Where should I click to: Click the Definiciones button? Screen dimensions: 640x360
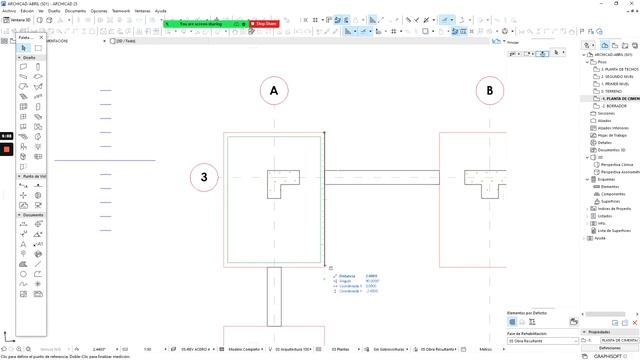pyautogui.click(x=610, y=348)
